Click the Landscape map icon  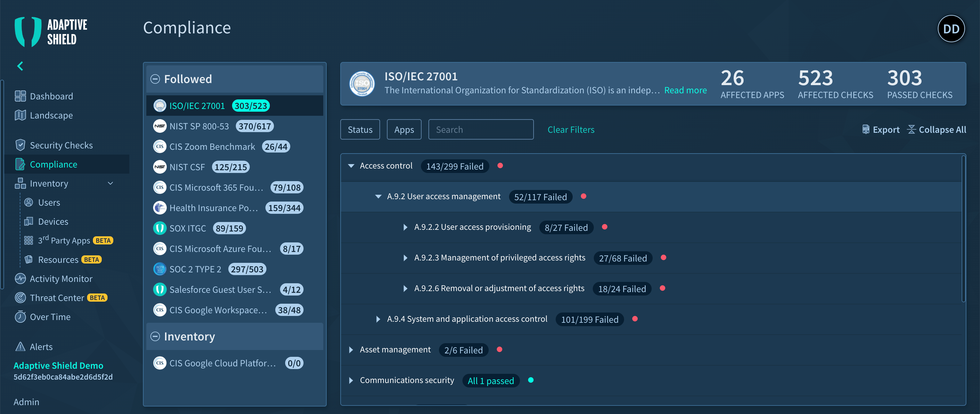[x=20, y=115]
